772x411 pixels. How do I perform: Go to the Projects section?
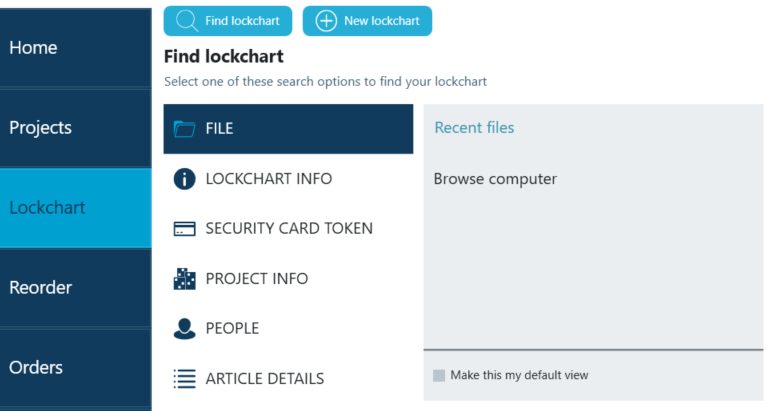coord(75,128)
